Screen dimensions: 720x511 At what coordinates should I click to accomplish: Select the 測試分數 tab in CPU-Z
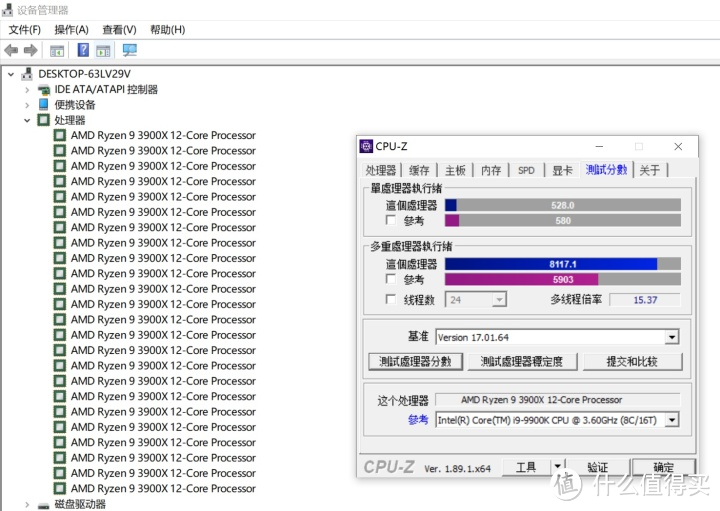tap(607, 169)
